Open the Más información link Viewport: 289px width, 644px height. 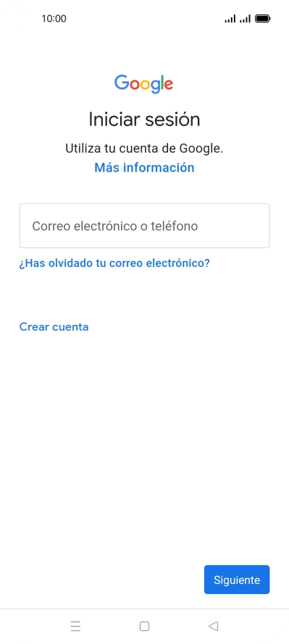tap(144, 168)
